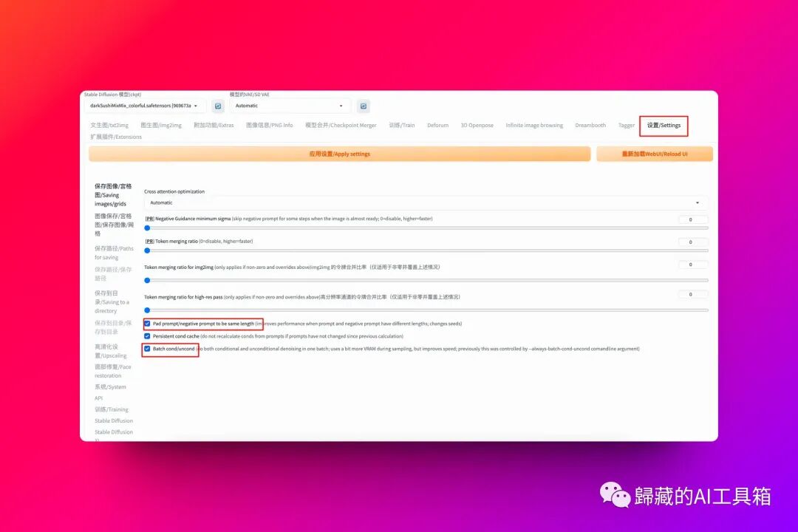Open the Cross attention optimization dropdown
The image size is (798, 532).
coord(426,202)
